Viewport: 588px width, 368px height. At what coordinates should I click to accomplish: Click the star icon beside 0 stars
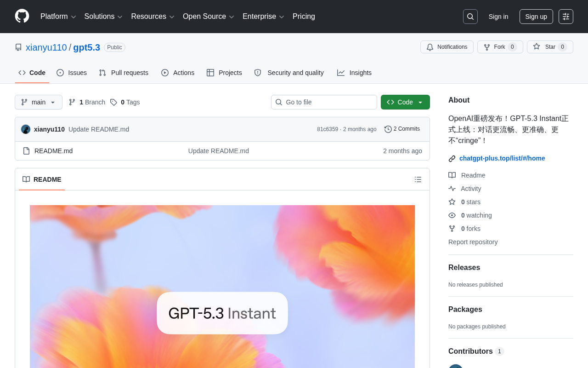[452, 202]
